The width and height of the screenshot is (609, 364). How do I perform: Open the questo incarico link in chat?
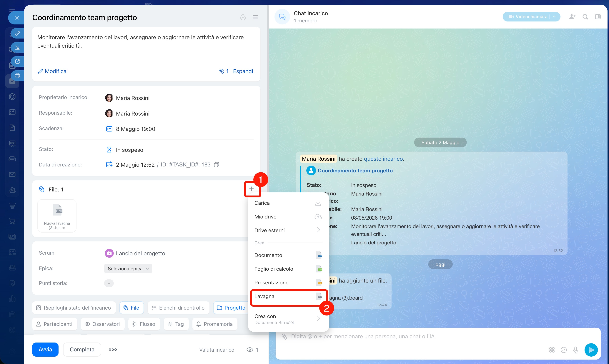(x=383, y=159)
